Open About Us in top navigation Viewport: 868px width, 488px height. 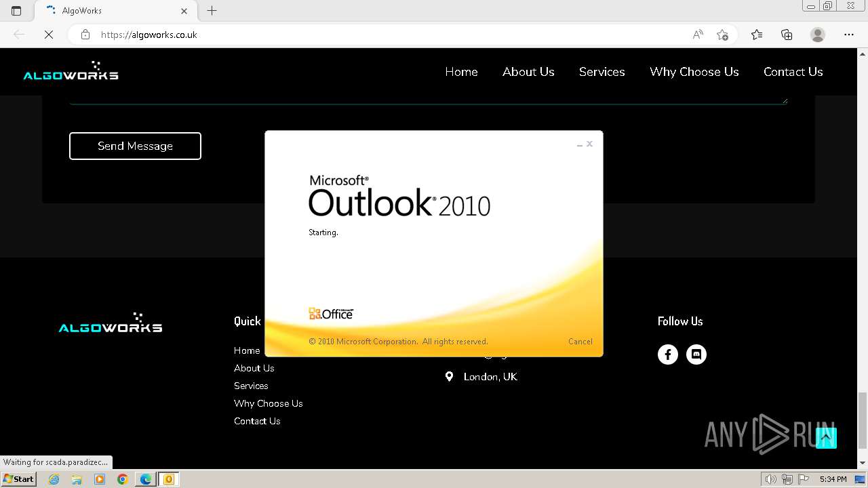point(528,72)
